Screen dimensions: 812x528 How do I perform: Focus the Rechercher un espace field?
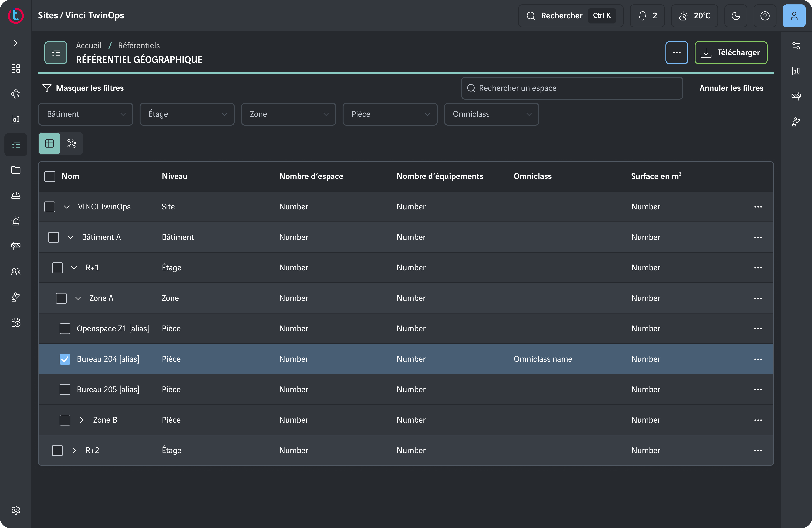[572, 88]
